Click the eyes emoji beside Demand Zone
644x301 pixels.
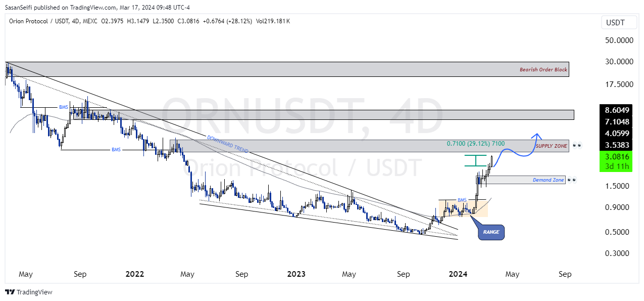pyautogui.click(x=573, y=180)
